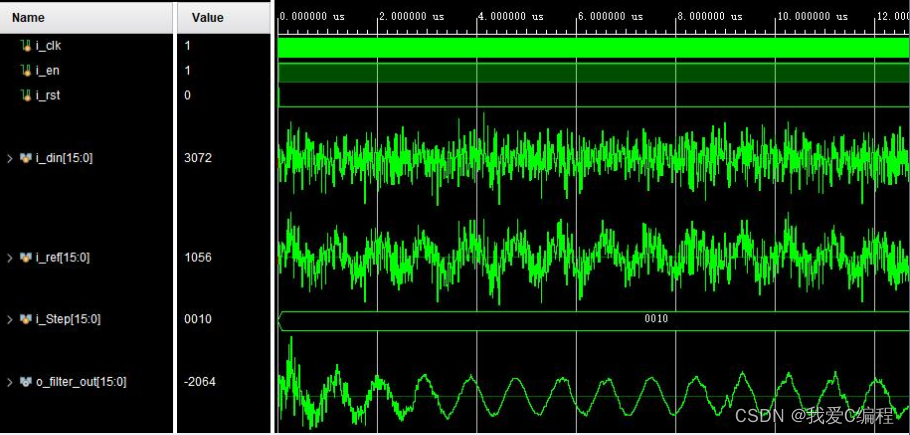Select the i_rst signal name
The height and width of the screenshot is (435, 910).
coord(49,95)
